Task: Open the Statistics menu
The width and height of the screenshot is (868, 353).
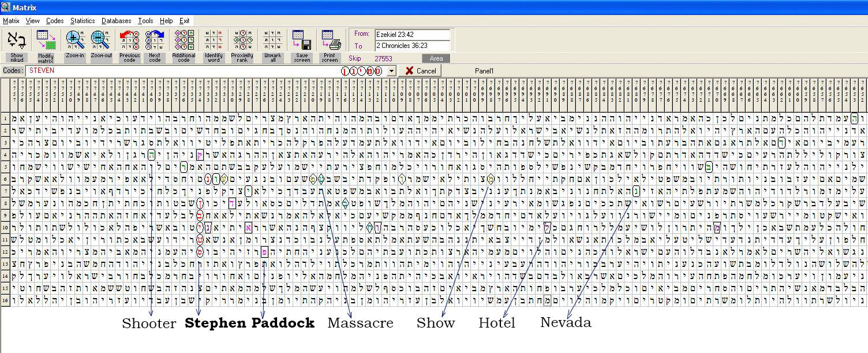Action: coord(83,21)
